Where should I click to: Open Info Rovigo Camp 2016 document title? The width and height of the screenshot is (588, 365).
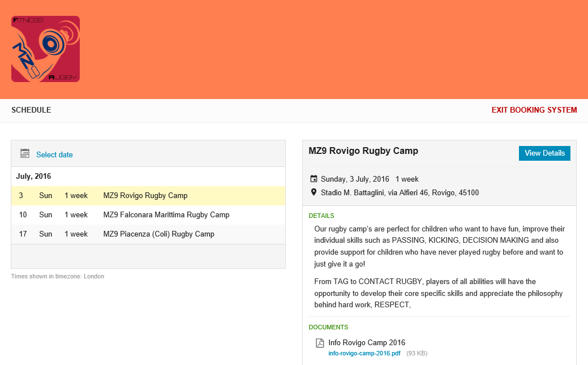367,342
